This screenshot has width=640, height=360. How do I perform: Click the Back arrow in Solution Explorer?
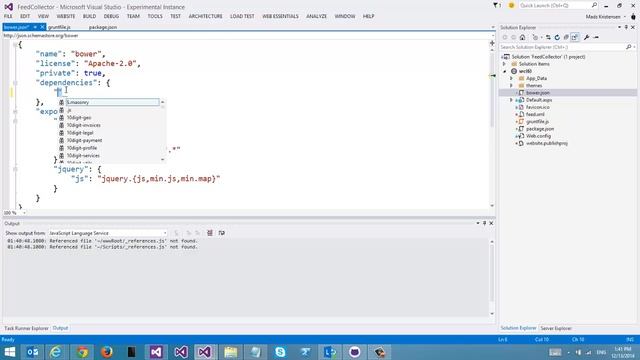click(x=505, y=37)
